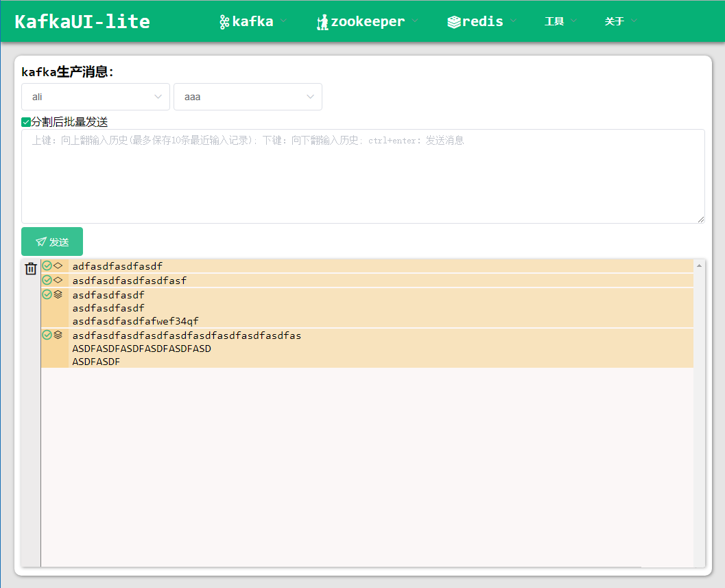Focus the message input text area
725x588 pixels.
(363, 176)
